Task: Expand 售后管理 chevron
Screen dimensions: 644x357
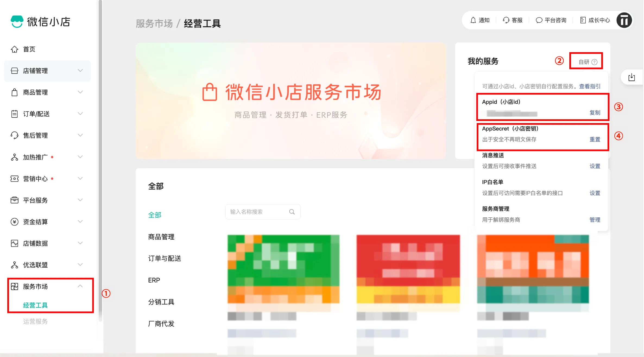Action: (80, 135)
